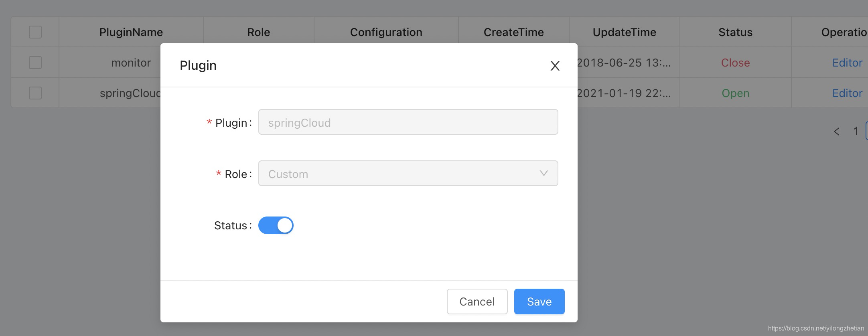Open Editor for the monitor row
Image resolution: width=868 pixels, height=336 pixels.
pos(847,63)
